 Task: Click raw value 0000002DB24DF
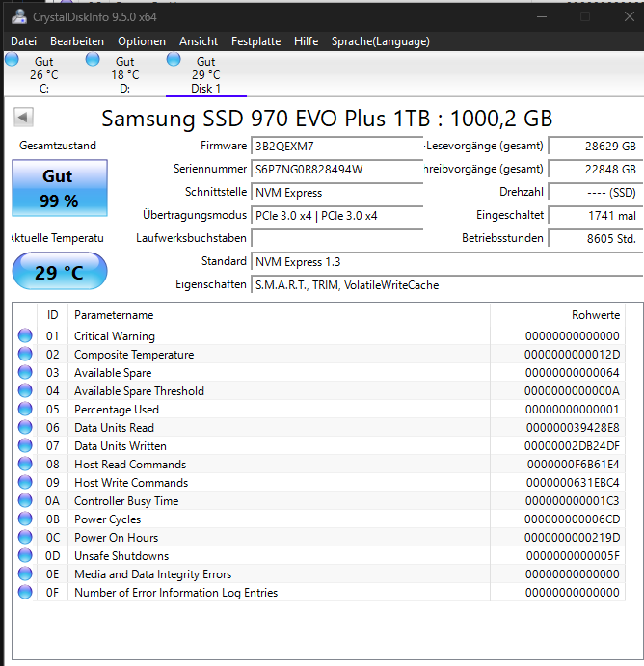[572, 446]
